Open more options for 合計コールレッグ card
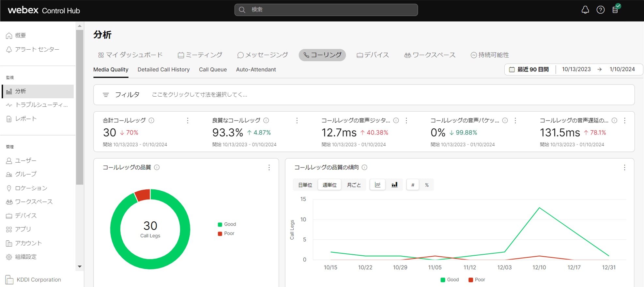The image size is (644, 287). coord(188,121)
